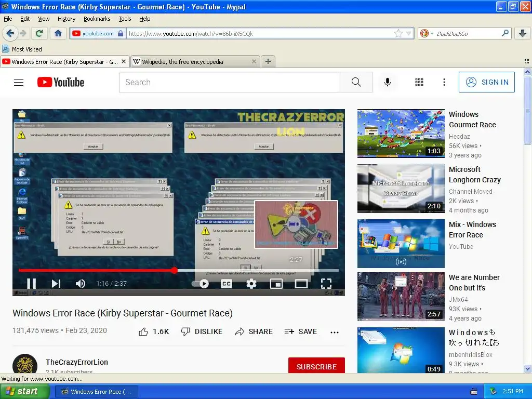Viewport: 532px width, 399px height.
Task: Open the History menu
Action: [x=66, y=19]
